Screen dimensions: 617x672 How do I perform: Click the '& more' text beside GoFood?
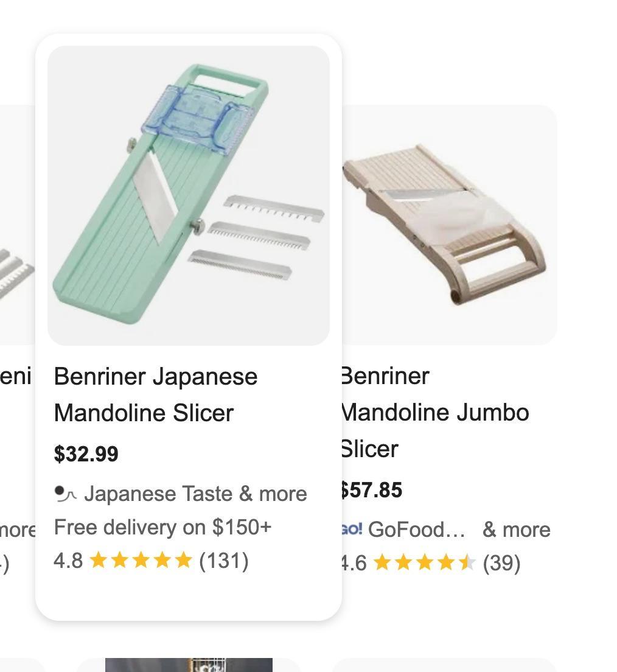click(517, 530)
